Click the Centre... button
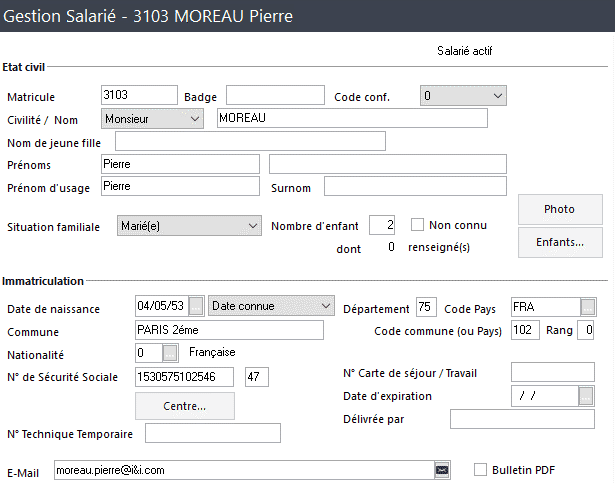This screenshot has width=615, height=484. (x=185, y=406)
